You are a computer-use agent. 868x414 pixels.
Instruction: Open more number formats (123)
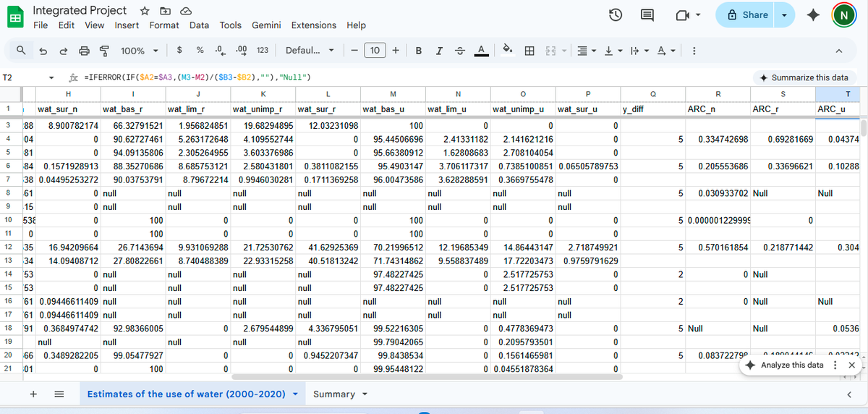(x=263, y=51)
